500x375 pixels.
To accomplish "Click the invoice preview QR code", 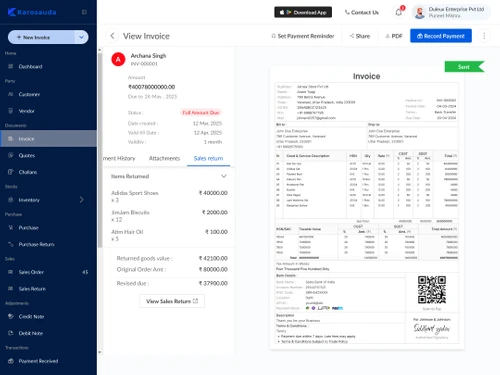I will coord(432,290).
